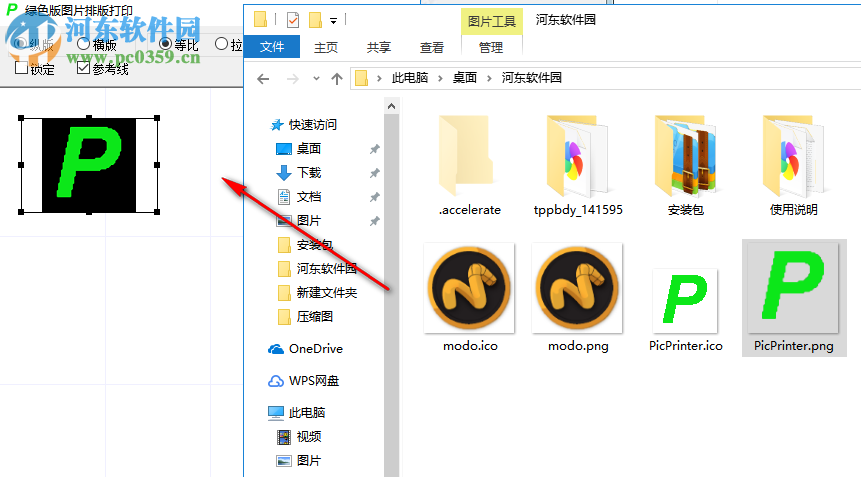Select the PicPrinter.ico file
861x477 pixels.
(685, 311)
